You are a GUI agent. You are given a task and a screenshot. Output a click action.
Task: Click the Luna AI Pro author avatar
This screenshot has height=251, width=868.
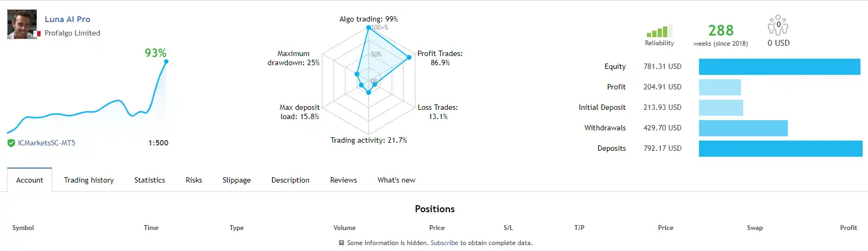(x=22, y=24)
